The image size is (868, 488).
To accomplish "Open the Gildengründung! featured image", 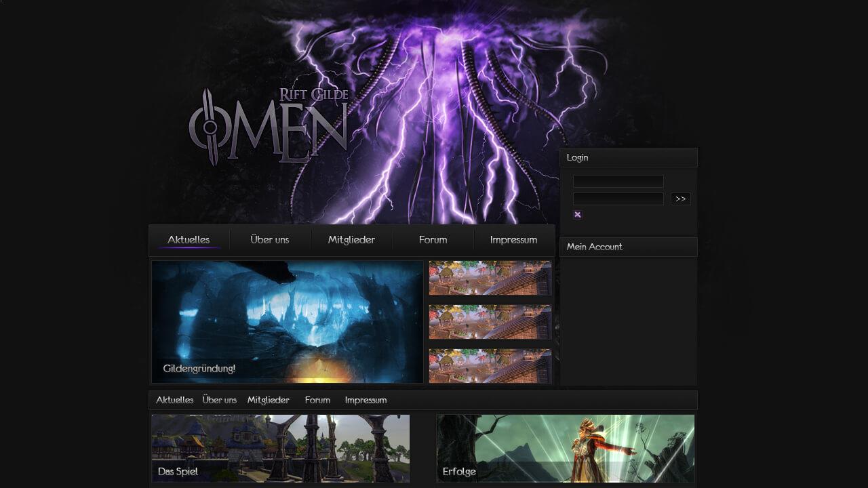I will (x=288, y=322).
